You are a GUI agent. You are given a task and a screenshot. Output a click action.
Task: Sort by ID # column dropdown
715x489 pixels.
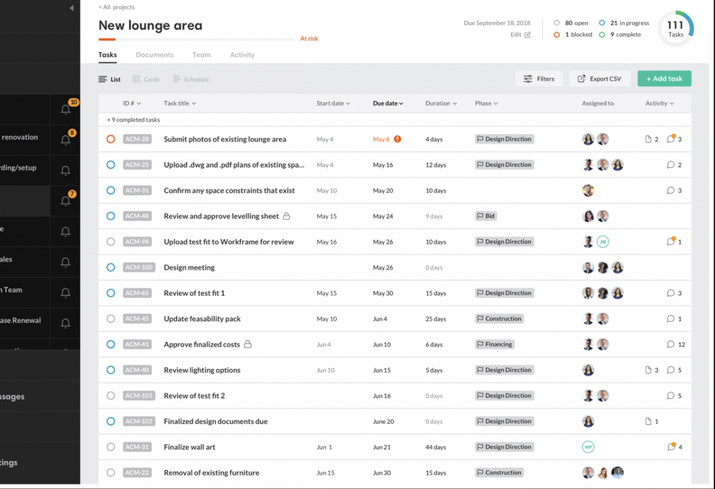pyautogui.click(x=132, y=104)
